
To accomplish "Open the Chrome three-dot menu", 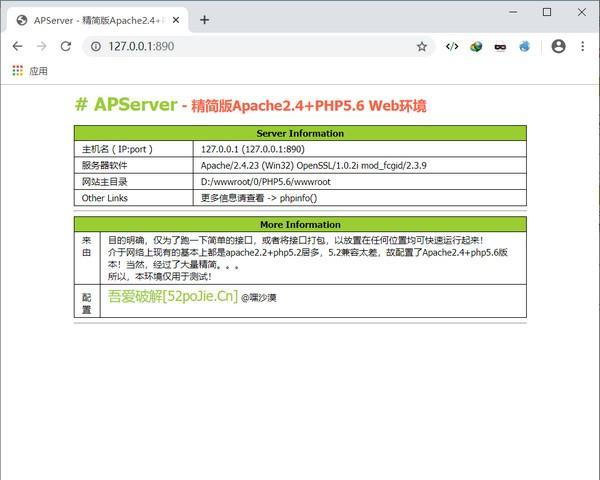I will pos(582,46).
